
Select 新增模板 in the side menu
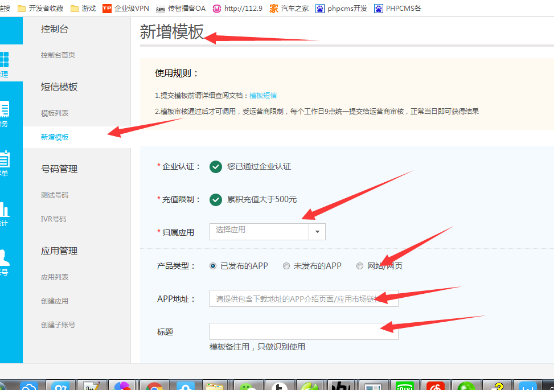[x=54, y=137]
